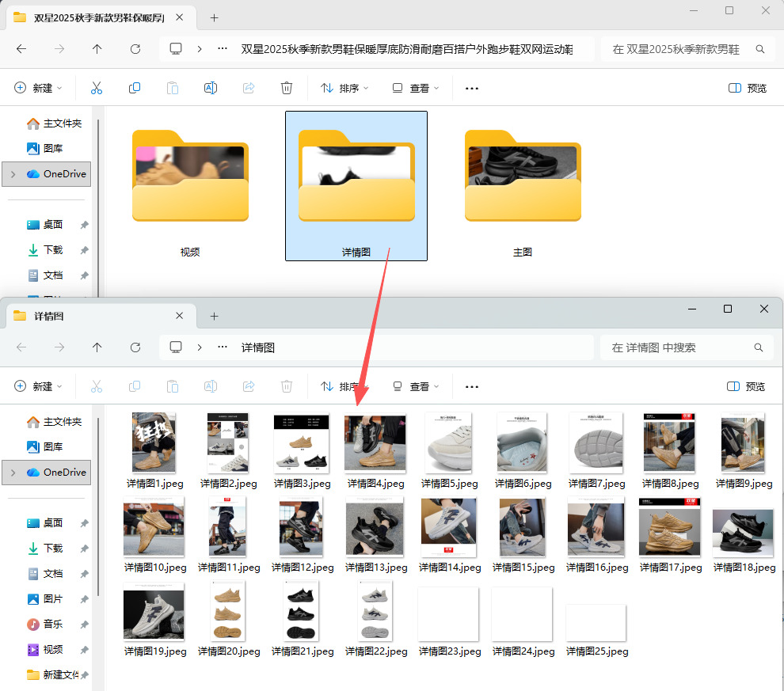Select file 详情图13.jpeg
The image size is (784, 691).
coord(375,534)
